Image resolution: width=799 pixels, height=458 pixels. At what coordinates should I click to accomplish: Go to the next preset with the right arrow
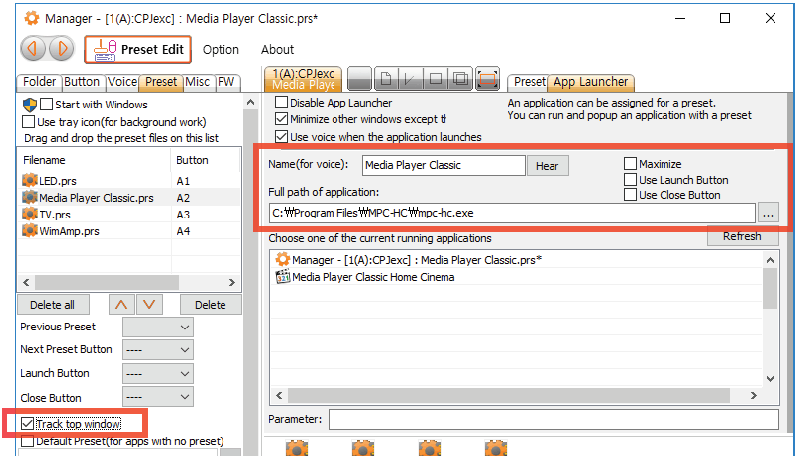[x=62, y=49]
